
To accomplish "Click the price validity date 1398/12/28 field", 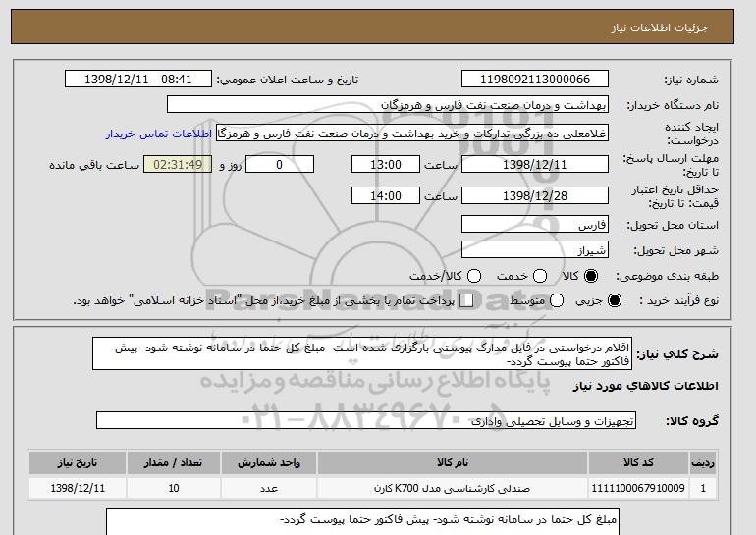I will click(x=535, y=195).
